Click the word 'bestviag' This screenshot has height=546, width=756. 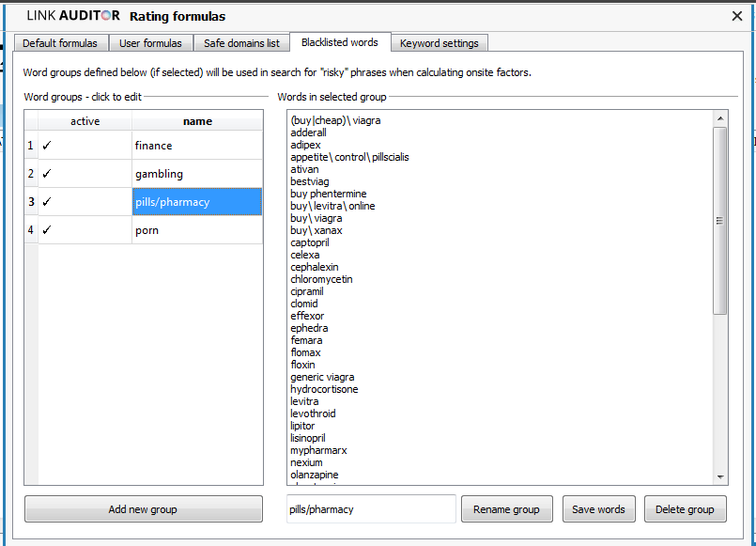pos(310,181)
